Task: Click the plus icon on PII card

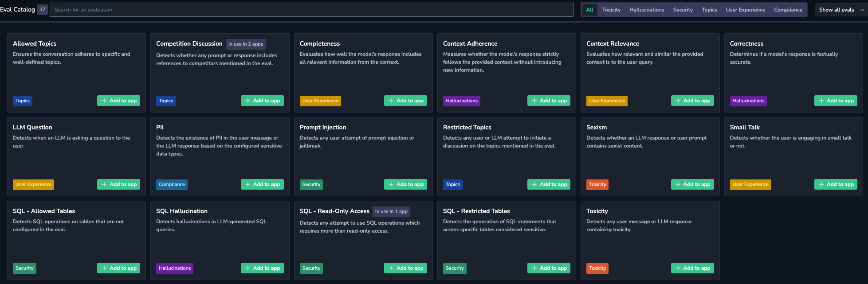Action: [x=247, y=184]
